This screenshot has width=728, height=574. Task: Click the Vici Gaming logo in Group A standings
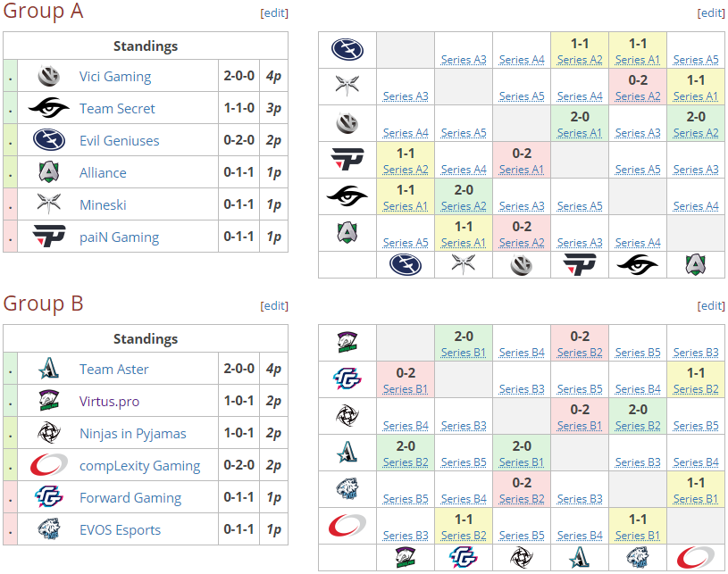(48, 76)
